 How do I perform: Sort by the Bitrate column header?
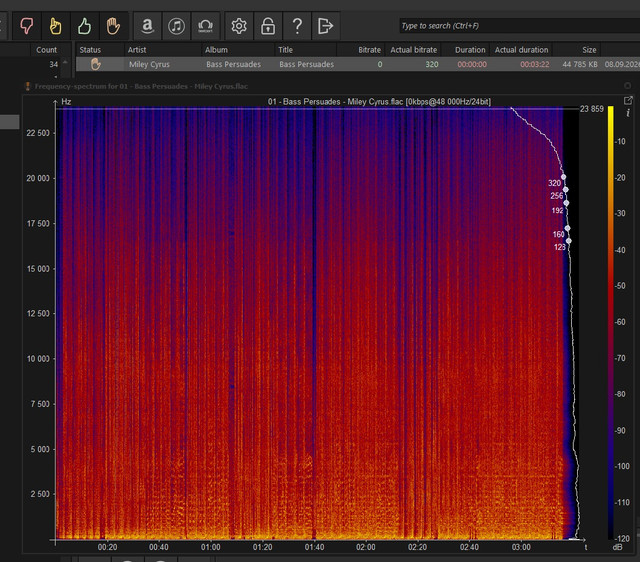coord(369,50)
